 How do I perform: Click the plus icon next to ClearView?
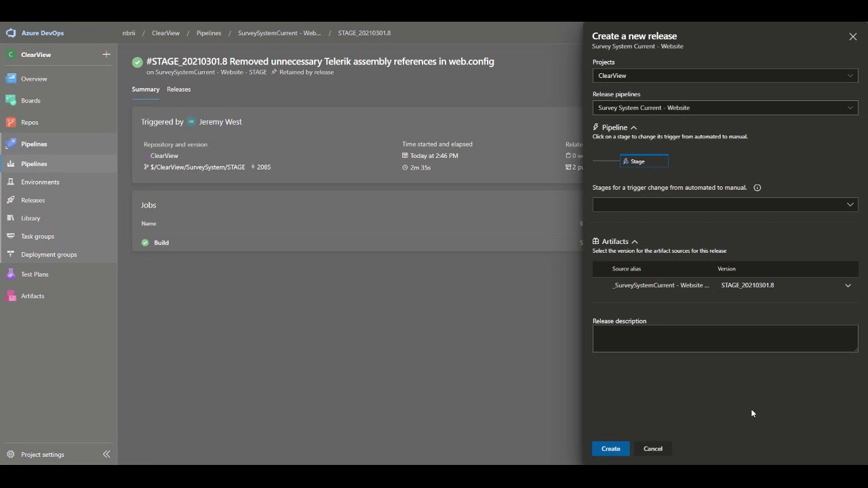click(106, 54)
